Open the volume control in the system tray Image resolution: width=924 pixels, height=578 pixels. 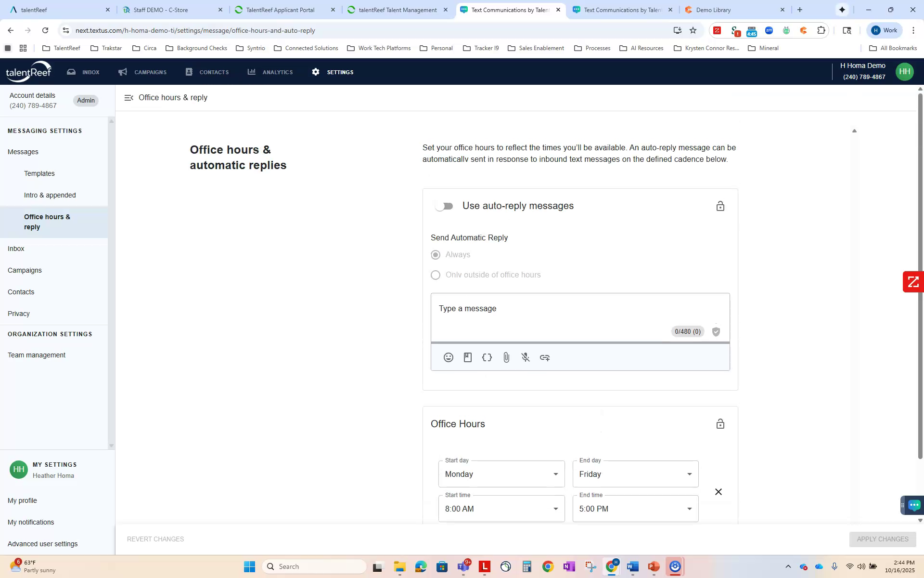click(862, 566)
